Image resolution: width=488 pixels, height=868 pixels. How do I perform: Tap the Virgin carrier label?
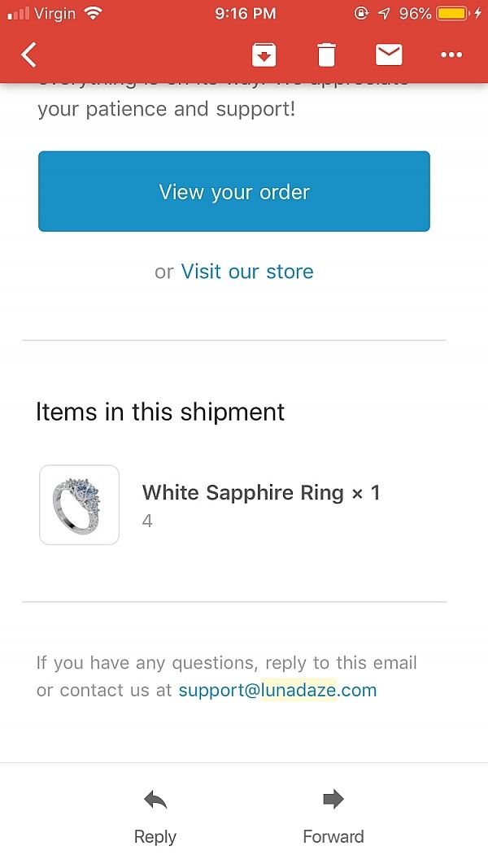click(x=54, y=14)
